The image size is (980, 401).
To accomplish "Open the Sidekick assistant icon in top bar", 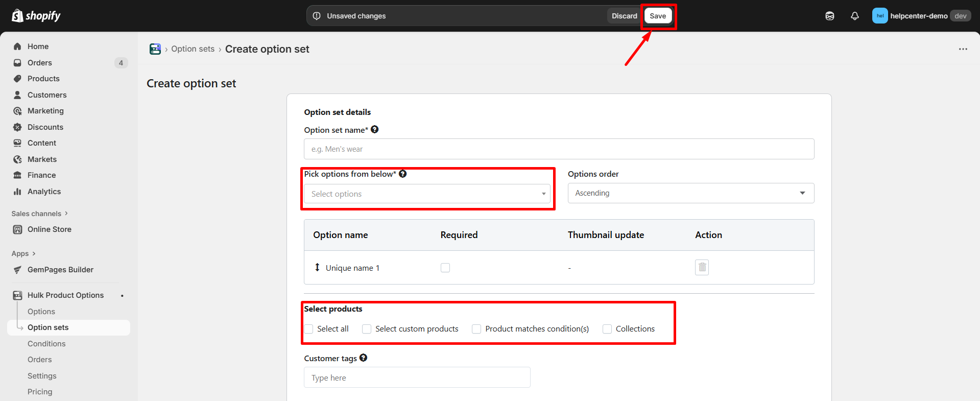I will pyautogui.click(x=830, y=16).
